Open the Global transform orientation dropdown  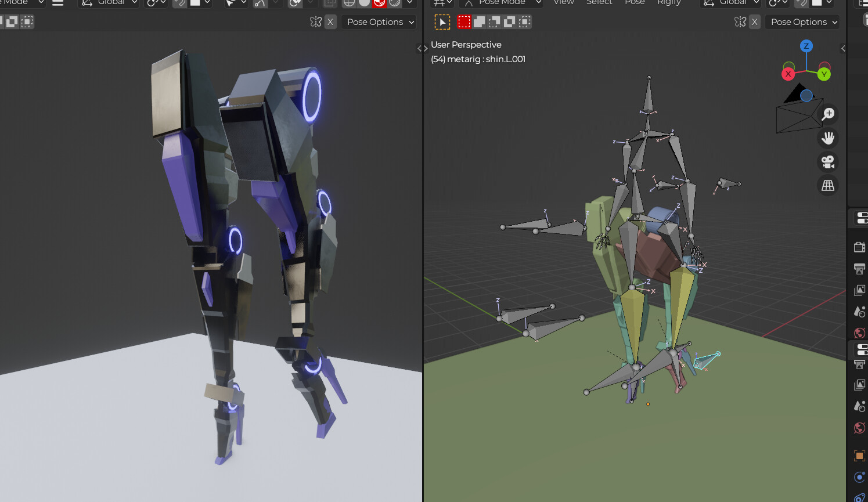coord(733,3)
